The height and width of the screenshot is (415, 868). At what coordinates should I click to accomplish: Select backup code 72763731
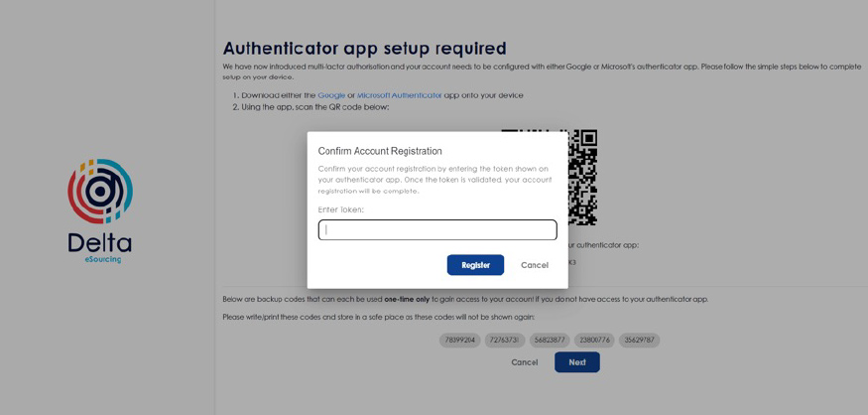(x=504, y=341)
